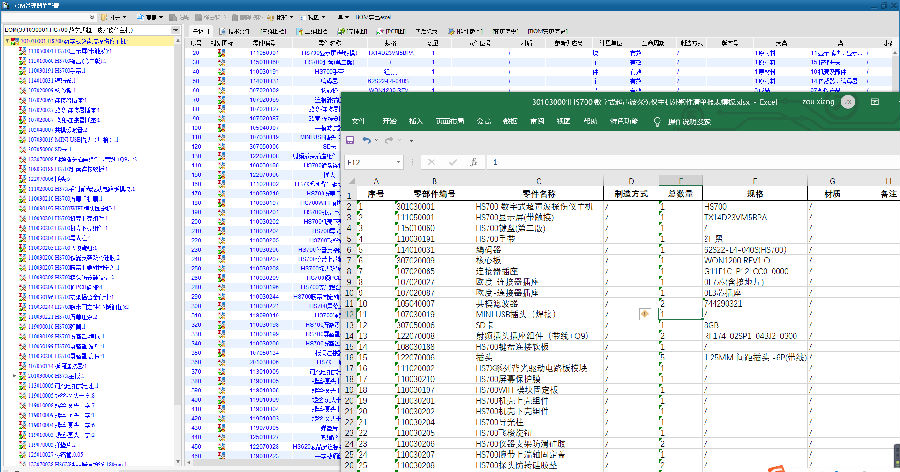Viewport: 900px width, 472px height.
Task: Cancel the entry with the formula bar X
Action: coord(431,161)
